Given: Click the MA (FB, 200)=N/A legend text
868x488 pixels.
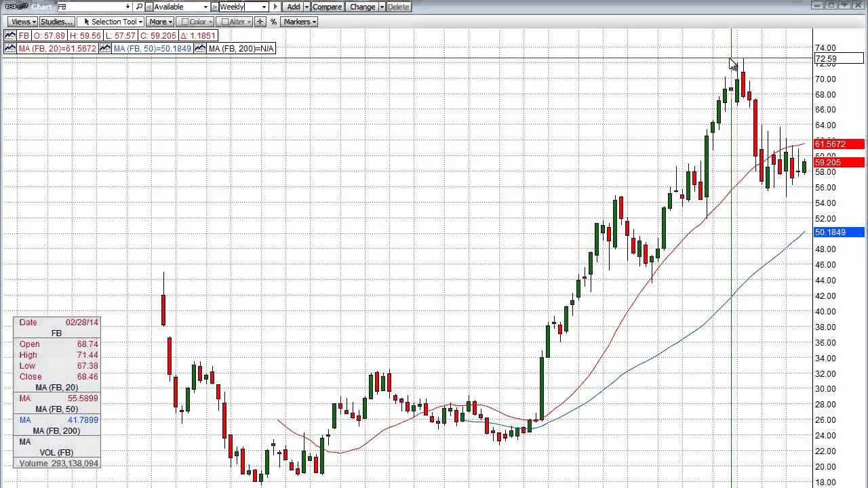Looking at the screenshot, I should coord(241,49).
